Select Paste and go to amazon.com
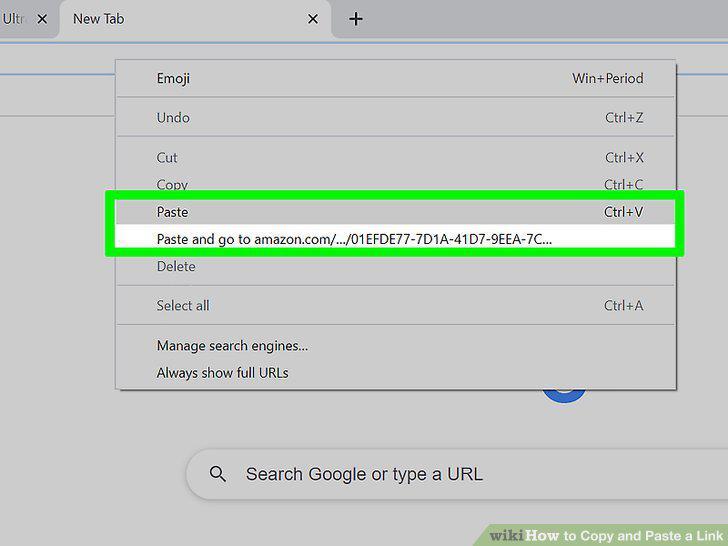The width and height of the screenshot is (728, 546). pyautogui.click(x=396, y=239)
